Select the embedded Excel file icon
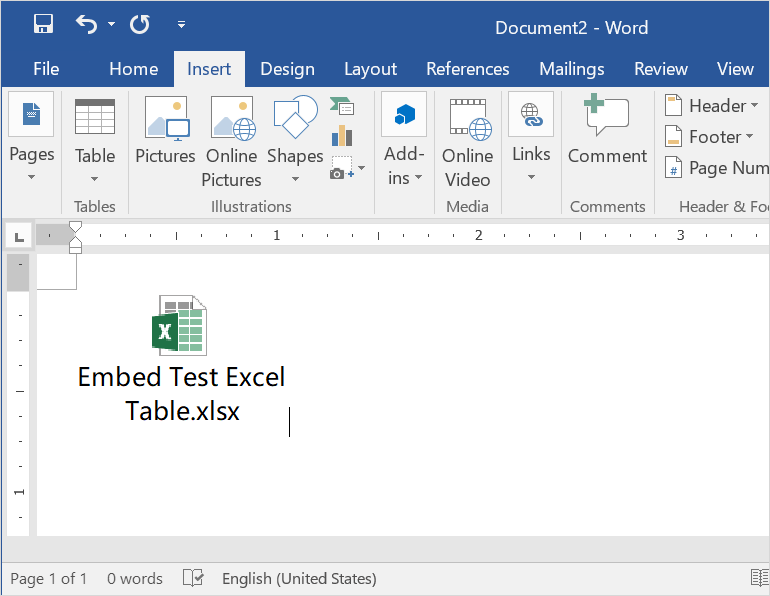Viewport: 770px width, 596px height. tap(180, 325)
